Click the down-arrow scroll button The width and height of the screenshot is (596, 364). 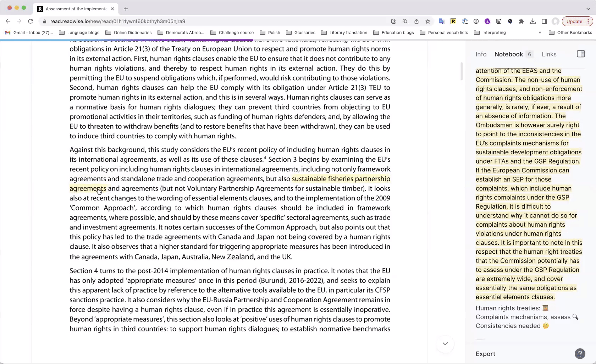tap(445, 344)
